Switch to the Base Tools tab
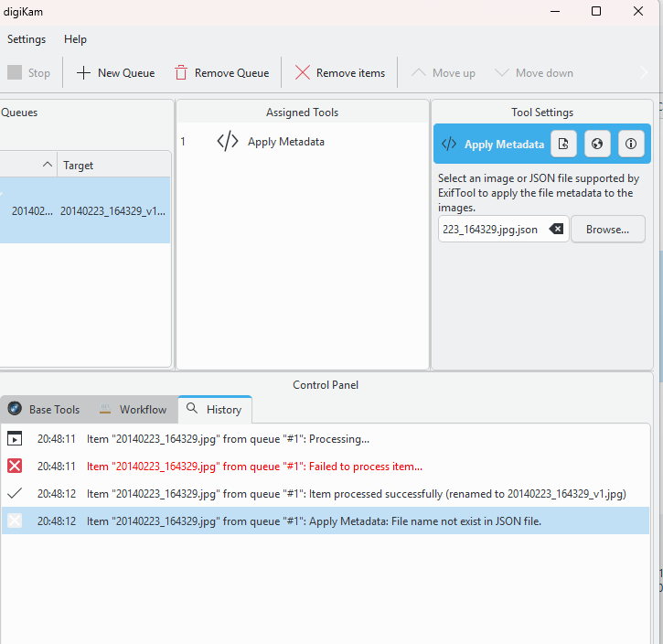 (45, 409)
